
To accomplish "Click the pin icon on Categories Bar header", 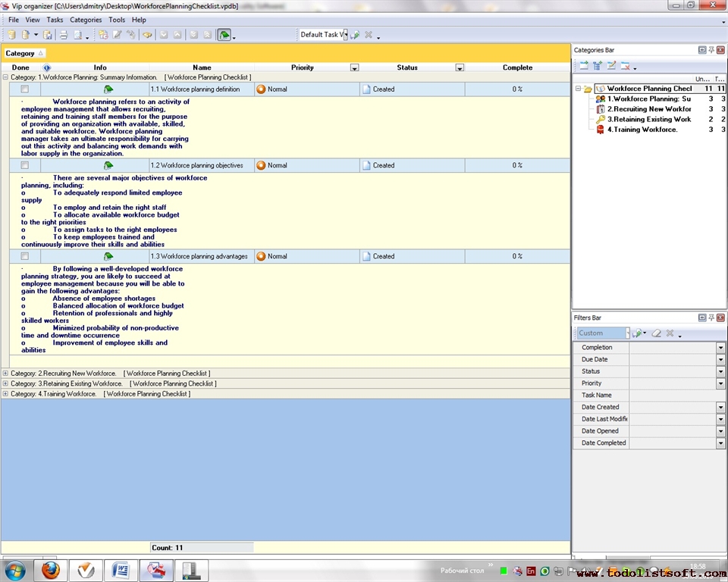I will (711, 50).
